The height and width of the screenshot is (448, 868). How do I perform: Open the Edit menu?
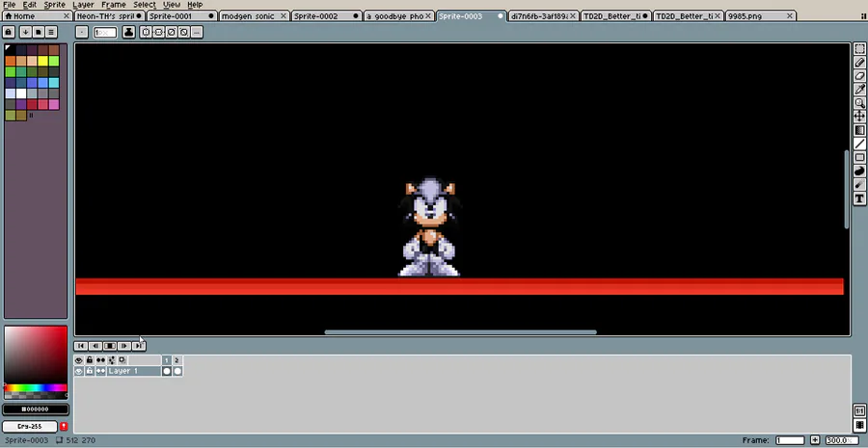pos(29,5)
